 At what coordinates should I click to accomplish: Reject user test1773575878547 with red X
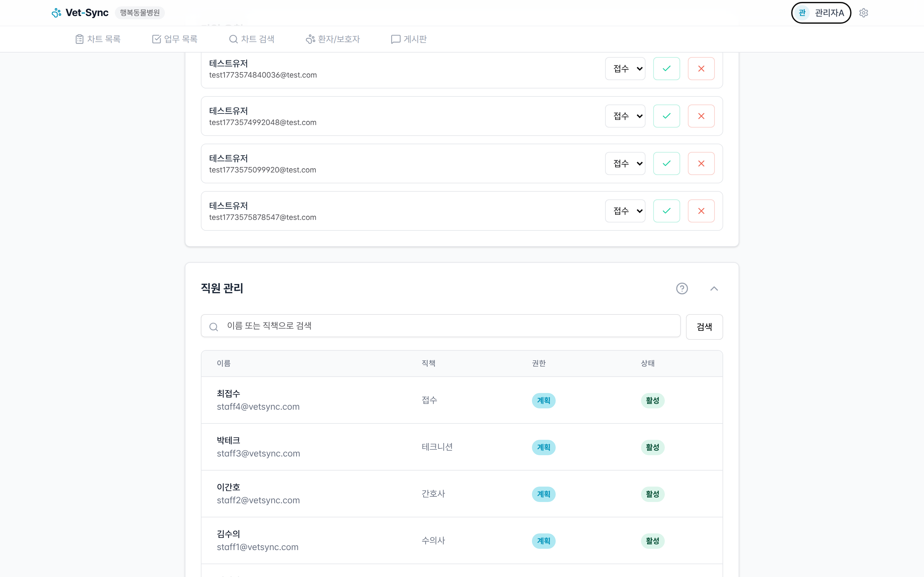point(701,211)
